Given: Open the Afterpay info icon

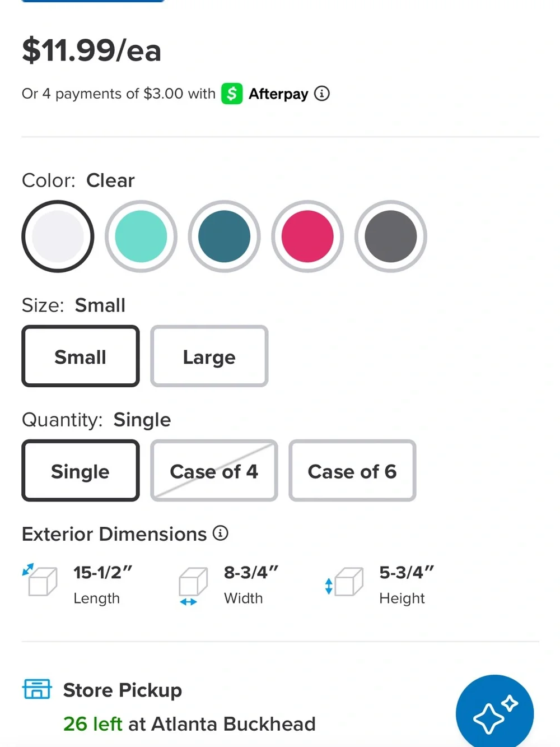Looking at the screenshot, I should click(x=321, y=93).
